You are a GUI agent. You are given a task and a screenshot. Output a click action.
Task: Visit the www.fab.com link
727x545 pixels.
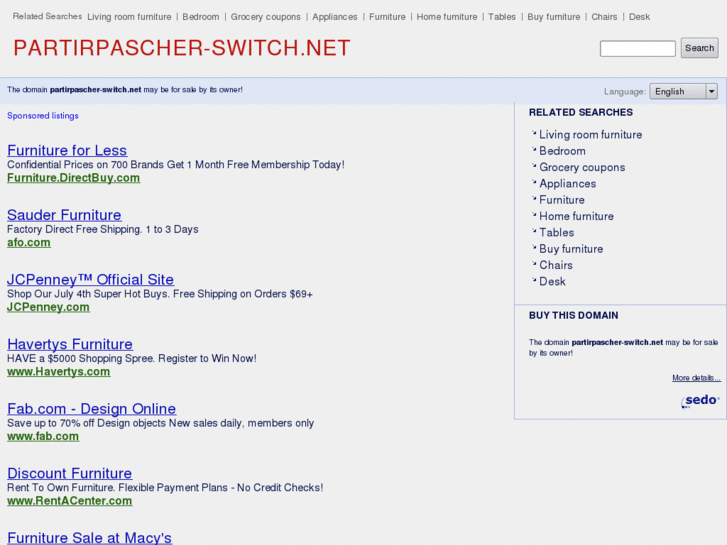43,436
